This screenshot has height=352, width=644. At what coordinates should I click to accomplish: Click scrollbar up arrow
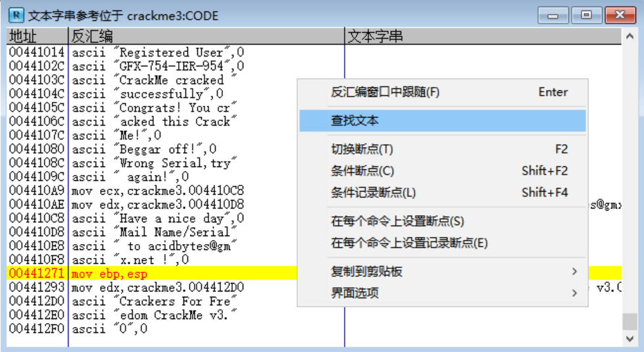630,37
